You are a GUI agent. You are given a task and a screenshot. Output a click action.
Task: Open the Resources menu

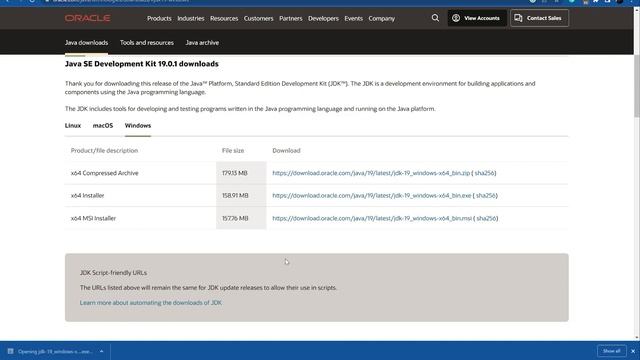click(224, 18)
